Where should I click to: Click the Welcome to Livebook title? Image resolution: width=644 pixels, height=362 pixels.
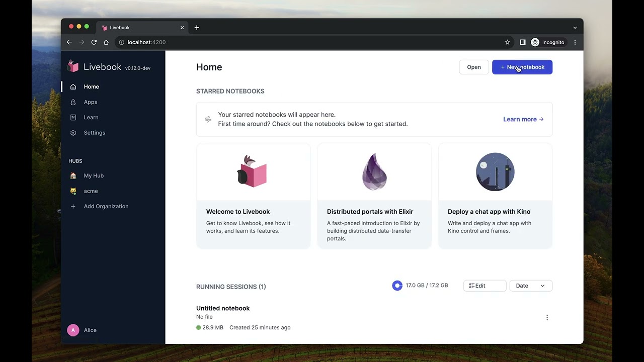238,212
